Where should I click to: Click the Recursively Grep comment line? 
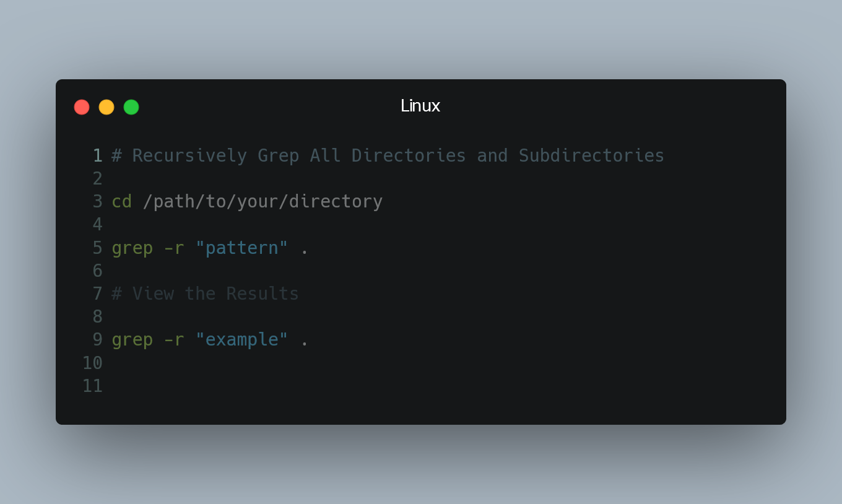click(x=388, y=155)
